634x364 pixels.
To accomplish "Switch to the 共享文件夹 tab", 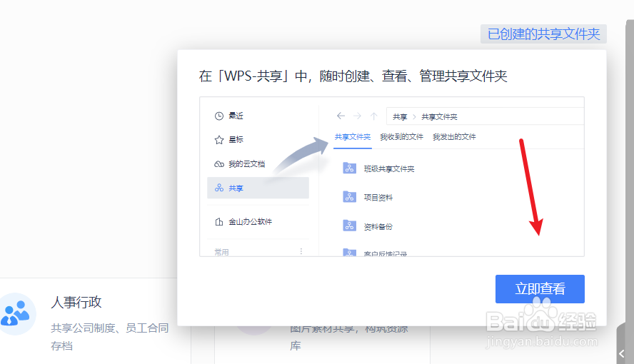I will coord(353,137).
